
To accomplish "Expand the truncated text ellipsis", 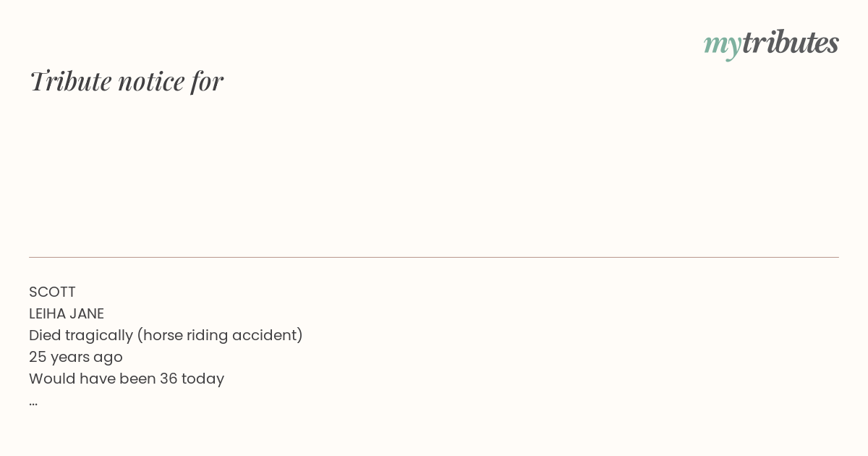I will [33, 403].
